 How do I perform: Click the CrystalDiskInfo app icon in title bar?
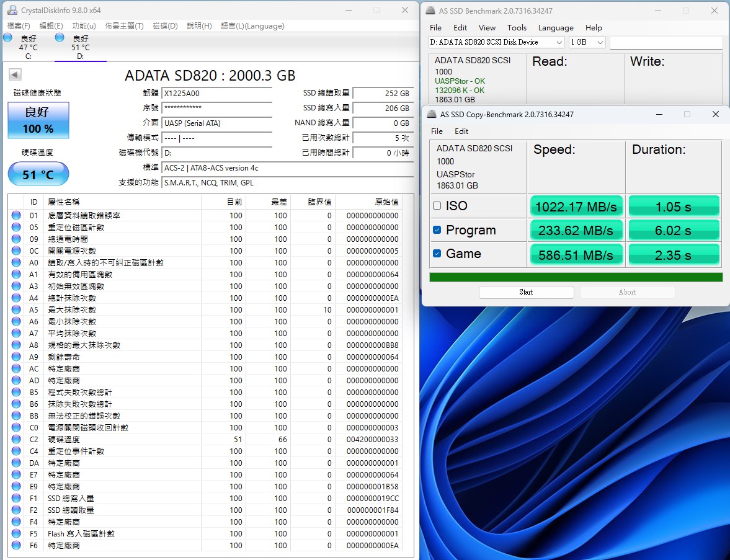pos(13,11)
